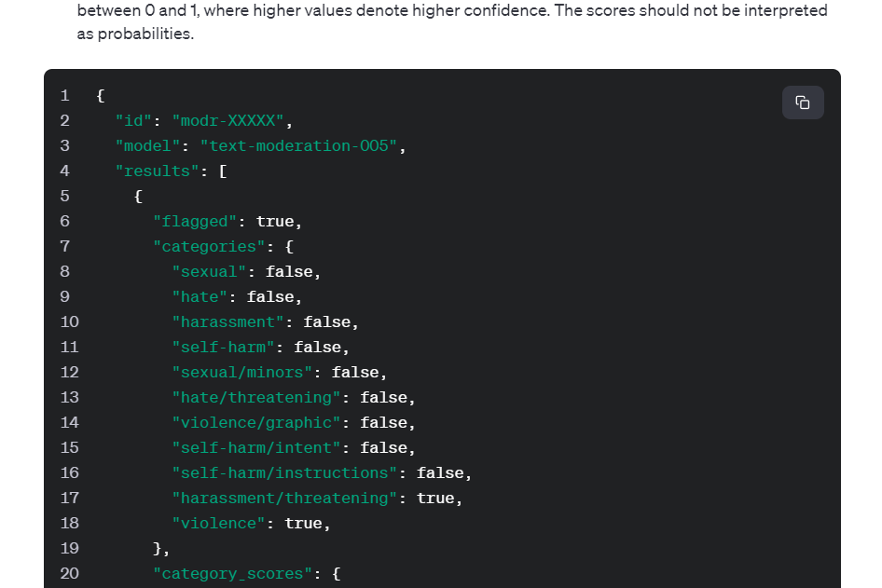This screenshot has width=882, height=588.
Task: Click the true value after "flagged"
Action: (275, 222)
